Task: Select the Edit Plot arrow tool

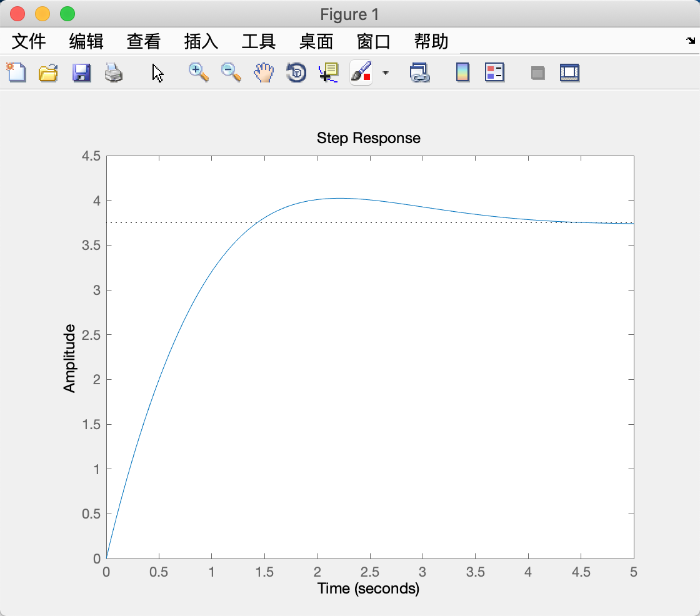Action: (157, 72)
